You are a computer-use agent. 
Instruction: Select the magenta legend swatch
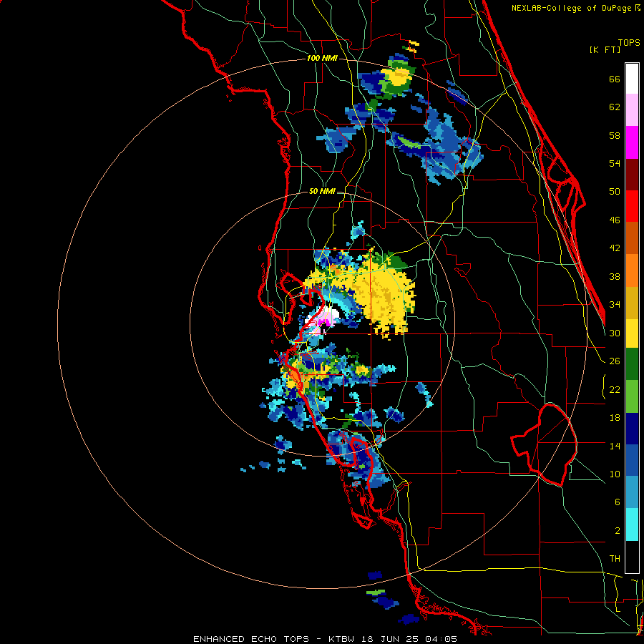coord(632,142)
